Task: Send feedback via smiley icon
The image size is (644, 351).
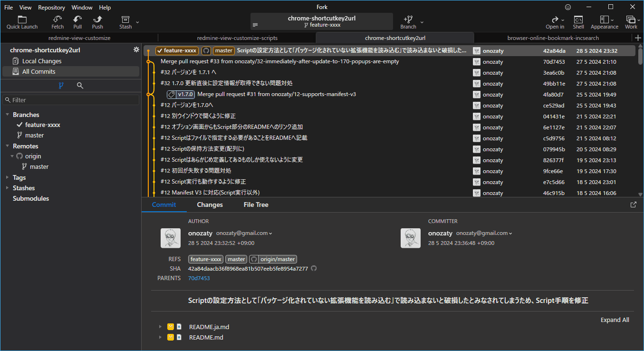Action: 568,7
